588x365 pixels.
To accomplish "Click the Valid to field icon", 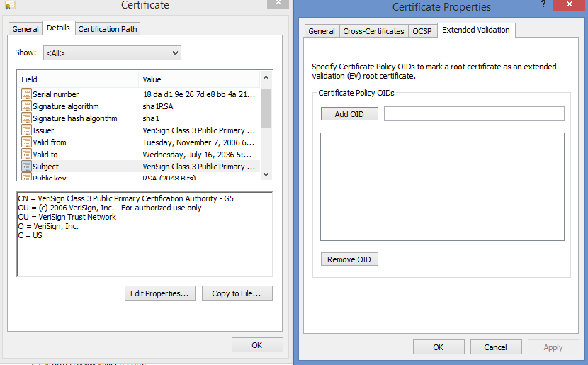I will pyautogui.click(x=26, y=154).
